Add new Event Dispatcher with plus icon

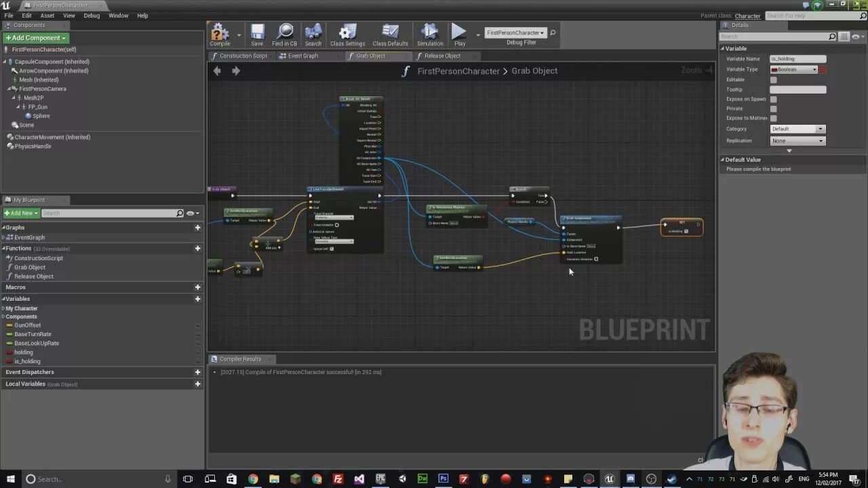point(197,372)
